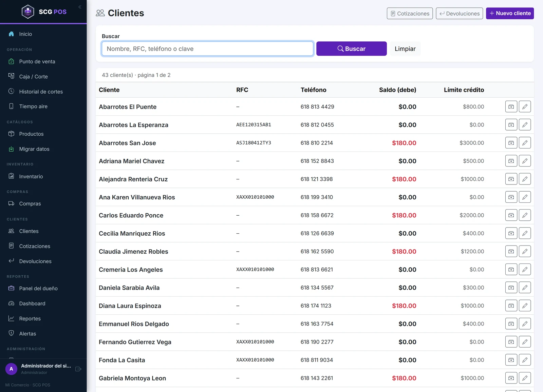Screen dimensions: 543x392
Task: Click the top Devoluciones button
Action: (459, 13)
